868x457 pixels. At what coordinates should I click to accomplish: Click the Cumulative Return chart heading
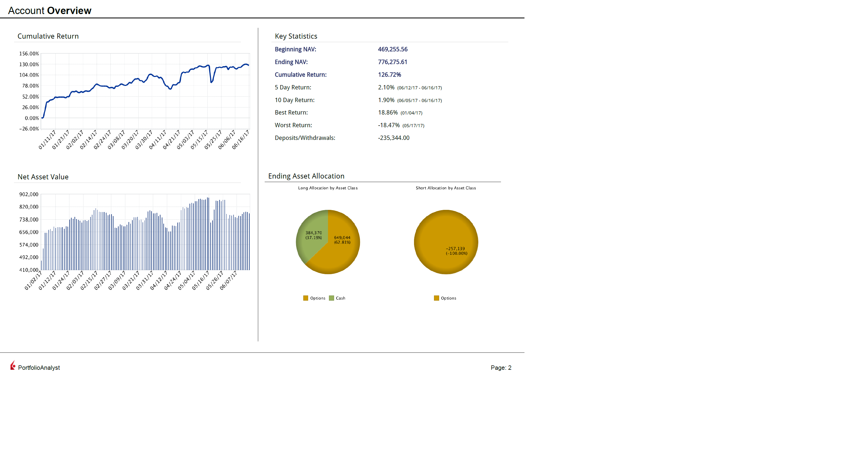[x=48, y=36]
